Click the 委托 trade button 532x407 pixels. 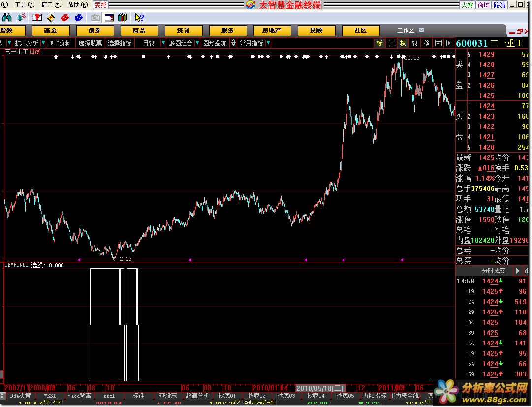click(100, 5)
